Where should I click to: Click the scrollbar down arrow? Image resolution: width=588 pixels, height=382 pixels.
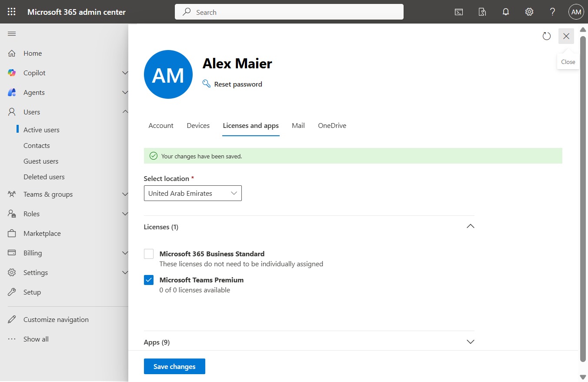[x=583, y=377]
